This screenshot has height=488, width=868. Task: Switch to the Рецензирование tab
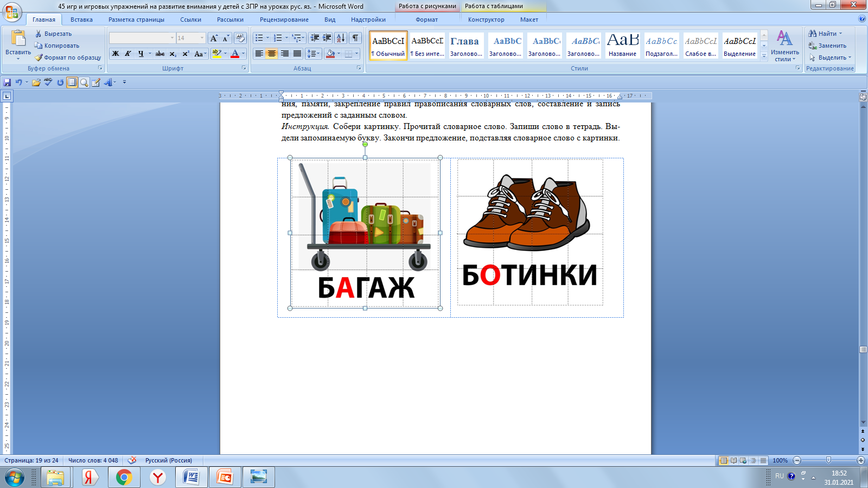284,20
